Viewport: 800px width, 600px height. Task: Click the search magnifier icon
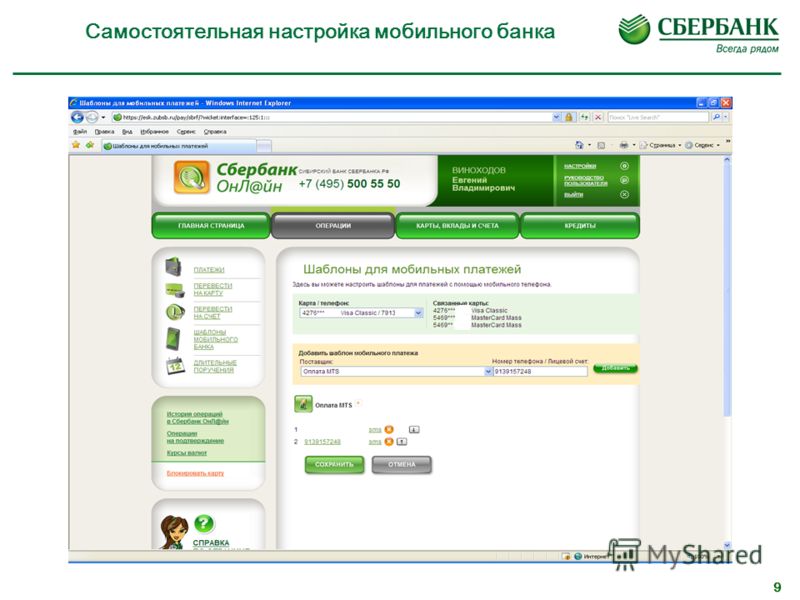[x=716, y=117]
